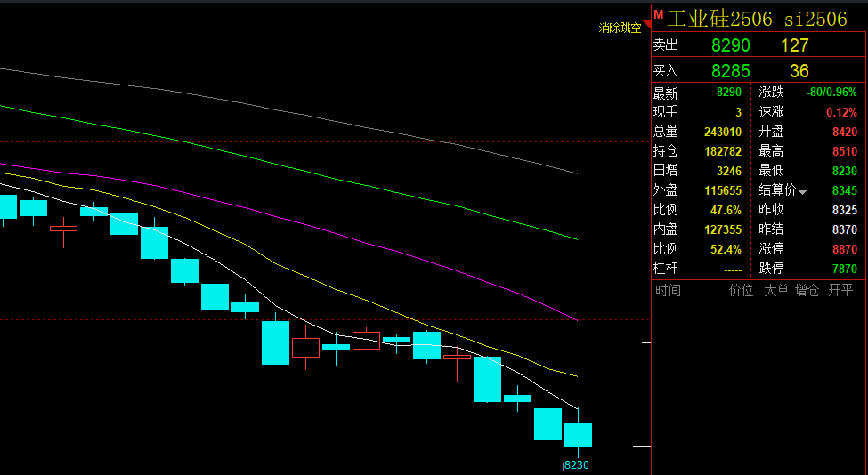
Task: Click the 最新 value 8290
Action: click(x=729, y=93)
